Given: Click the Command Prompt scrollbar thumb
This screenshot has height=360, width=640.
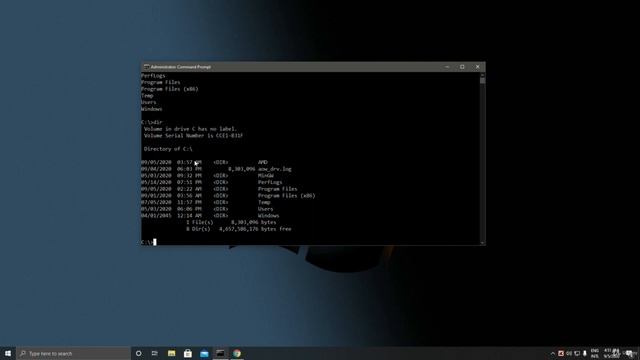Looking at the screenshot, I should (x=482, y=80).
